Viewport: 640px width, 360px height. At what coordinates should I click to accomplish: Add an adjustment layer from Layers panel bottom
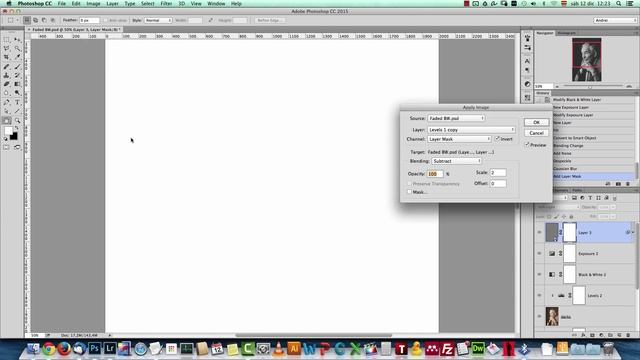(601, 335)
